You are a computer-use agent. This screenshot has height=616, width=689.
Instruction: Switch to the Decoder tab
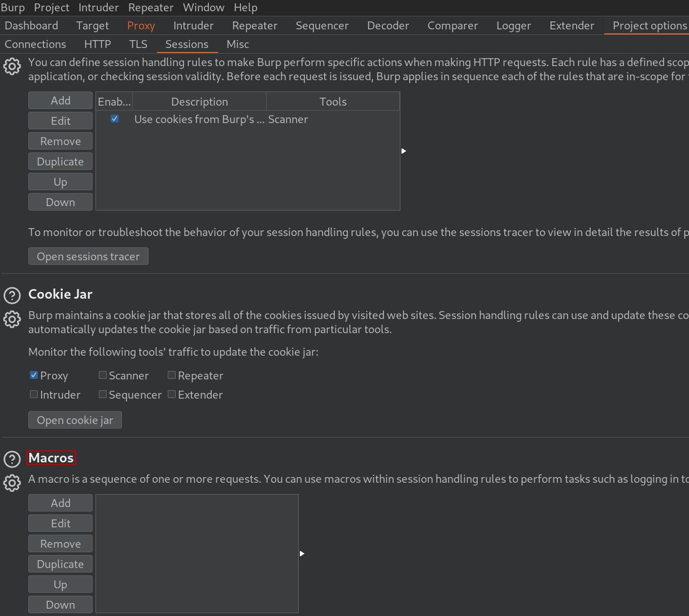(x=388, y=25)
